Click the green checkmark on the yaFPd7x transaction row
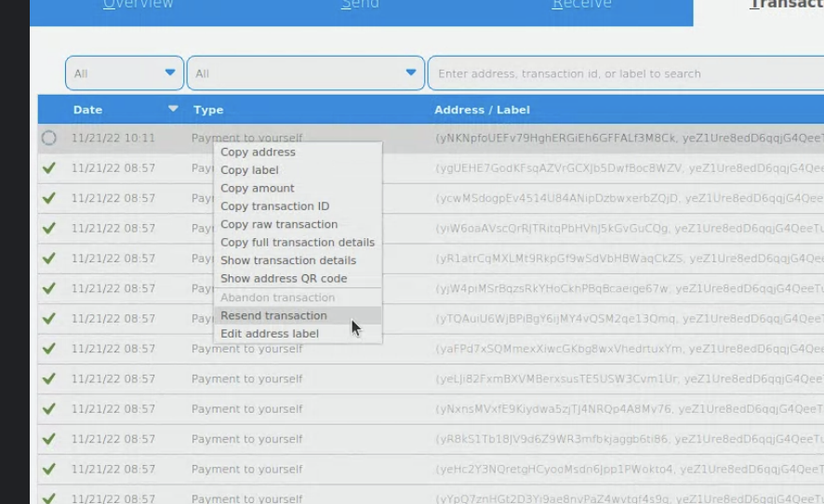 [x=49, y=349]
